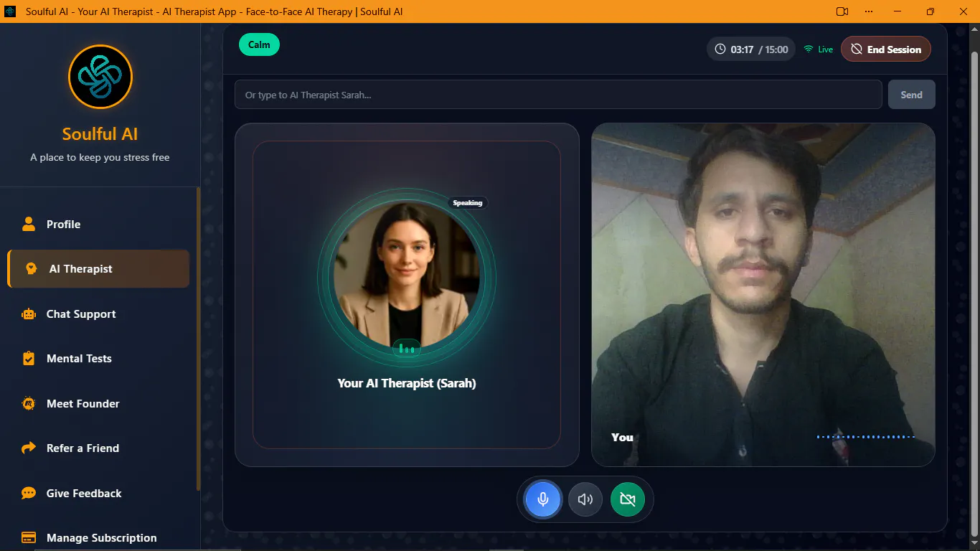Image resolution: width=980 pixels, height=551 pixels.
Task: Focus the type to AI Therapist Sarah field
Action: 558,95
